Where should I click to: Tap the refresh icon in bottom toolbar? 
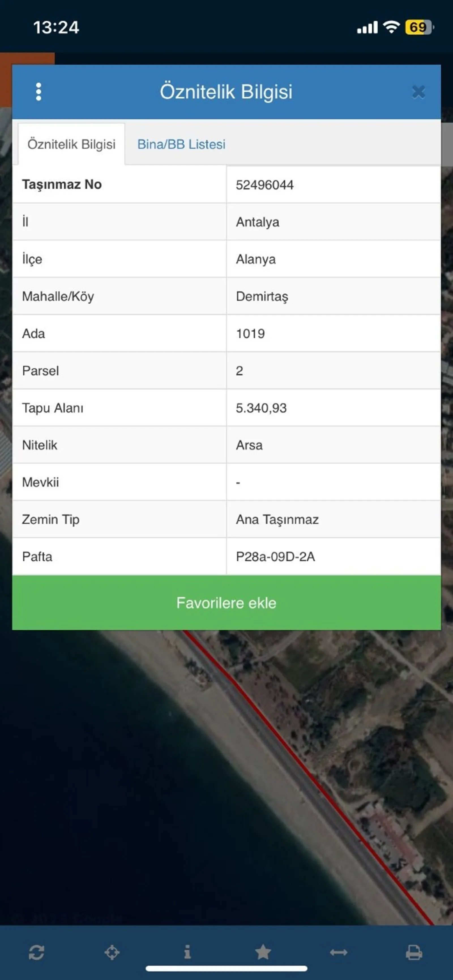[x=37, y=953]
